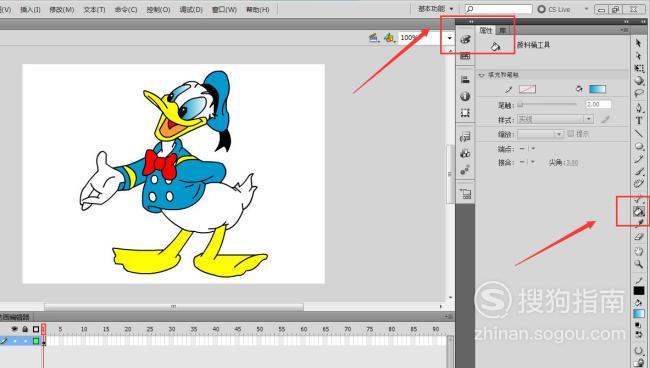The height and width of the screenshot is (368, 650).
Task: Collapse the 填充和笔触 section
Action: (481, 75)
